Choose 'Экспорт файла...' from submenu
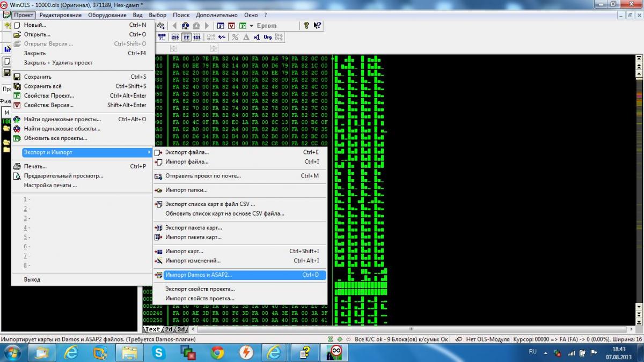This screenshot has width=644, height=362. click(x=187, y=152)
